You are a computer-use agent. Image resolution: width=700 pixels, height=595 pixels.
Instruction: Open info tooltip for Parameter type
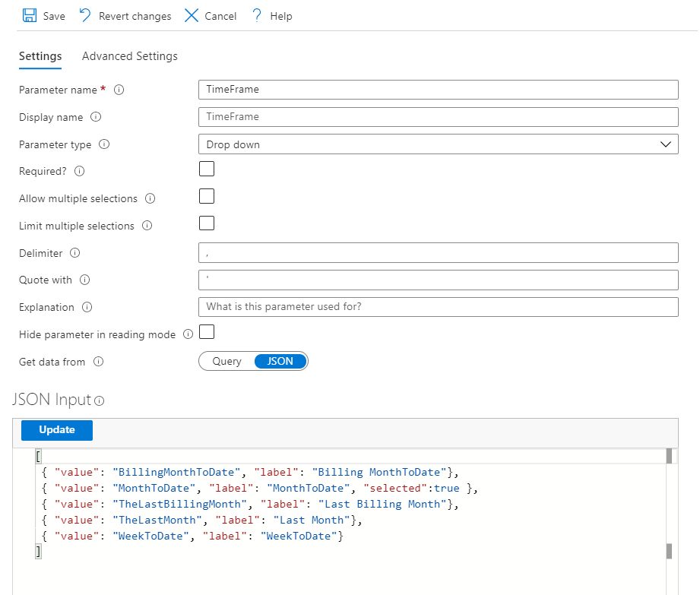(x=104, y=144)
